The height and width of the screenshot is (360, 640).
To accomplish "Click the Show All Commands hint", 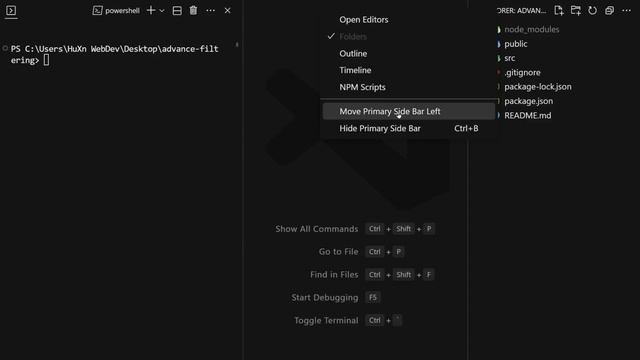I will point(316,229).
